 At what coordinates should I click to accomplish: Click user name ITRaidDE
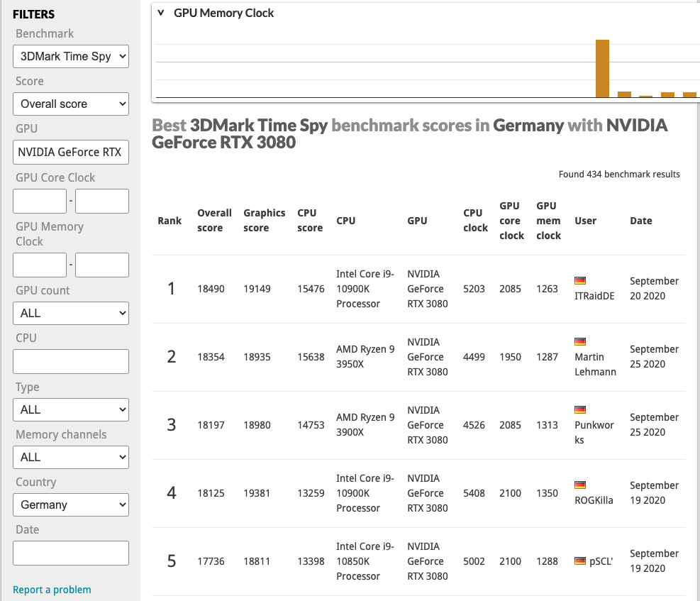tap(594, 296)
